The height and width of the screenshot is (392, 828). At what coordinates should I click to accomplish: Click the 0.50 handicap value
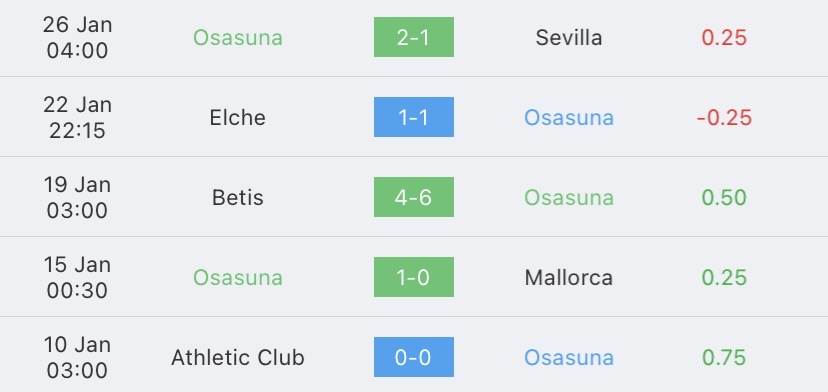tap(724, 198)
